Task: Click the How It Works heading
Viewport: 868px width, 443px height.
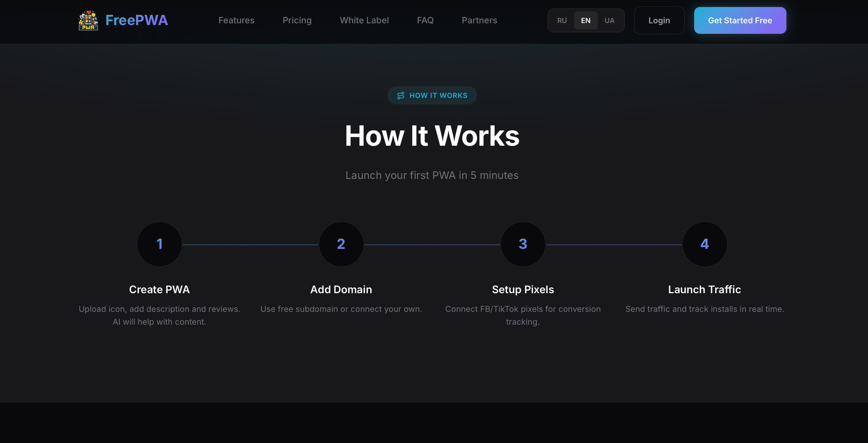Action: [x=432, y=136]
